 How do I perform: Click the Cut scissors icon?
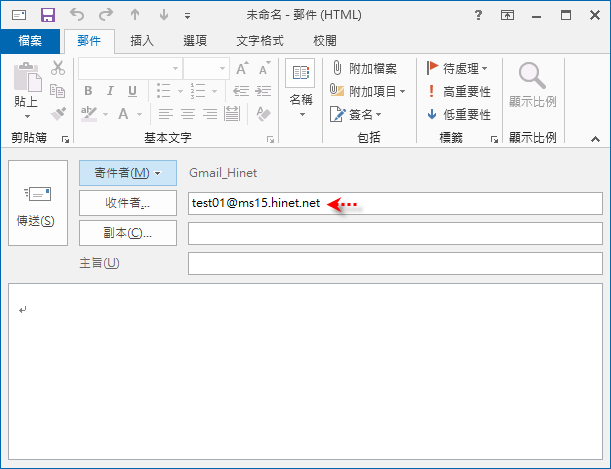point(58,68)
